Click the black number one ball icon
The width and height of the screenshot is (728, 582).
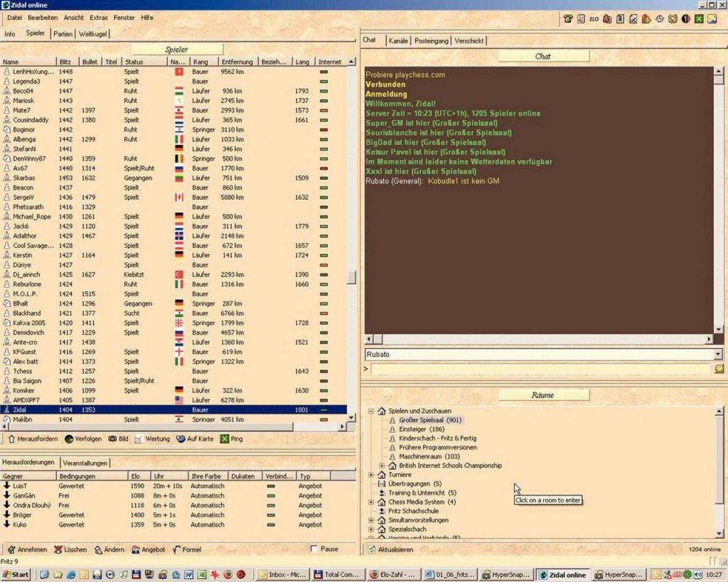(x=686, y=19)
